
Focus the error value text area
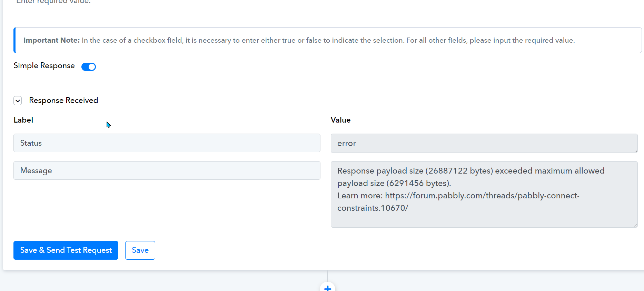click(484, 143)
